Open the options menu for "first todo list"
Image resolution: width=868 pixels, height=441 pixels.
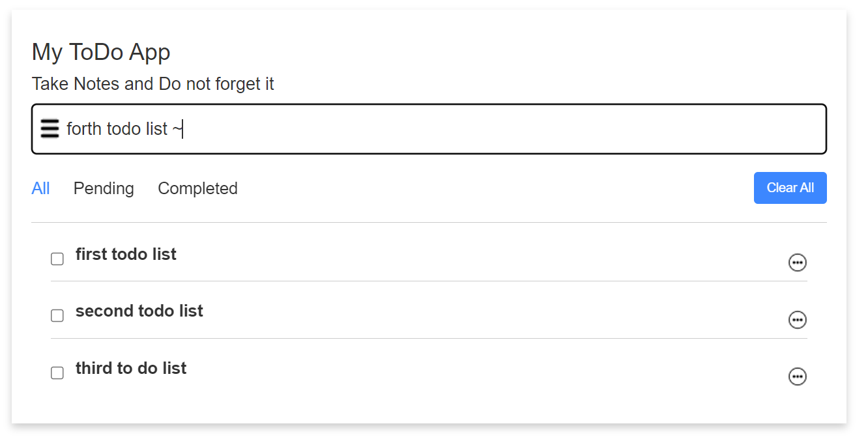pos(798,263)
